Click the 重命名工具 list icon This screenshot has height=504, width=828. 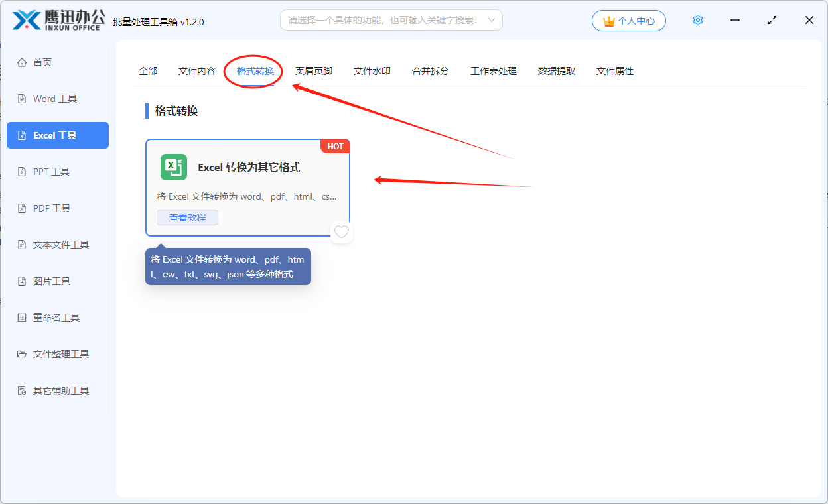point(22,318)
